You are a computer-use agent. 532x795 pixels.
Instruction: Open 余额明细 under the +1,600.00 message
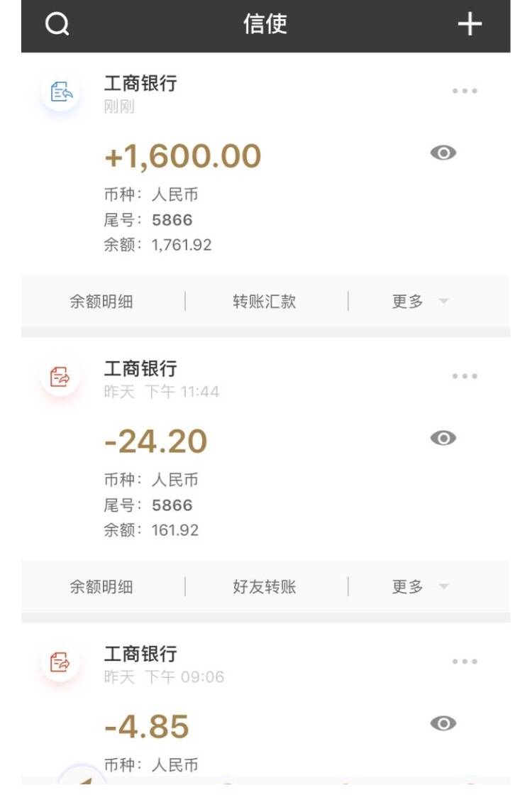point(101,302)
